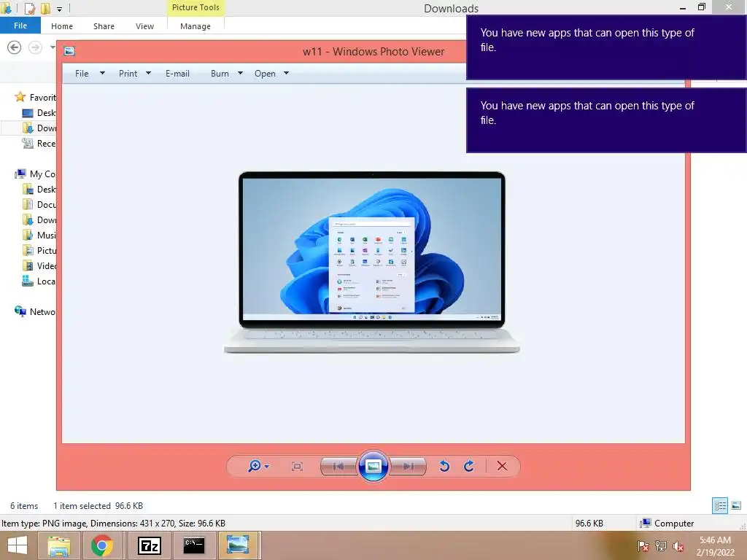Switch to the View ribbon tab
Image resolution: width=747 pixels, height=560 pixels.
(145, 26)
